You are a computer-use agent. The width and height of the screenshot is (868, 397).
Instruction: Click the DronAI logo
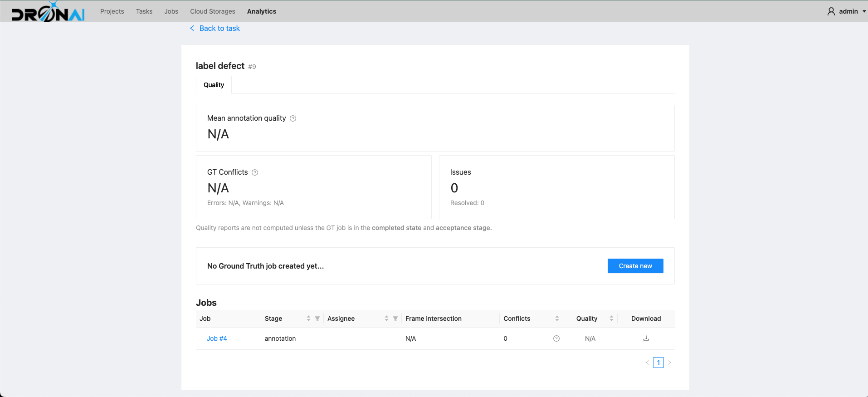[48, 12]
